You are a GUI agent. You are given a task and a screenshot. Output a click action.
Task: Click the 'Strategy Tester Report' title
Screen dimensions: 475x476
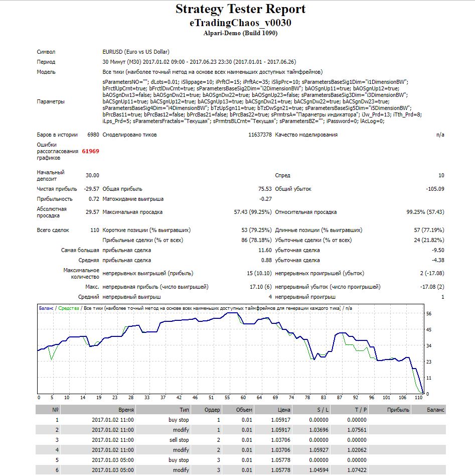coord(240,9)
